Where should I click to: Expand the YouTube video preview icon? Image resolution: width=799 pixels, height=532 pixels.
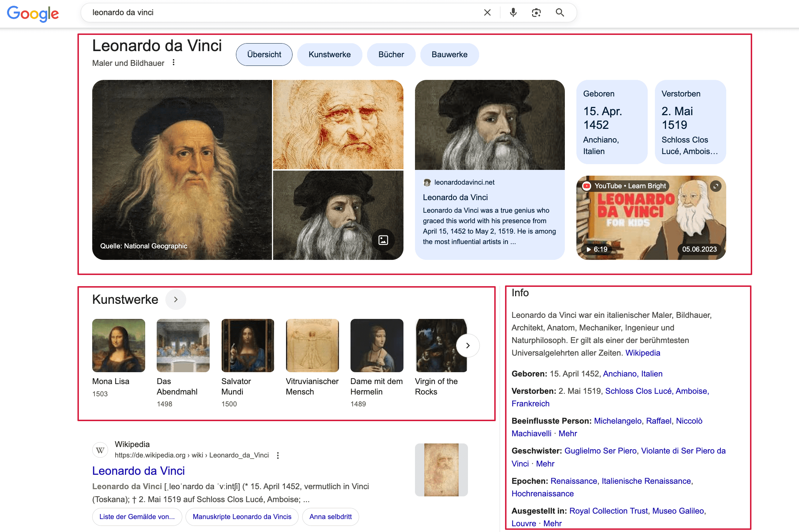tap(716, 186)
